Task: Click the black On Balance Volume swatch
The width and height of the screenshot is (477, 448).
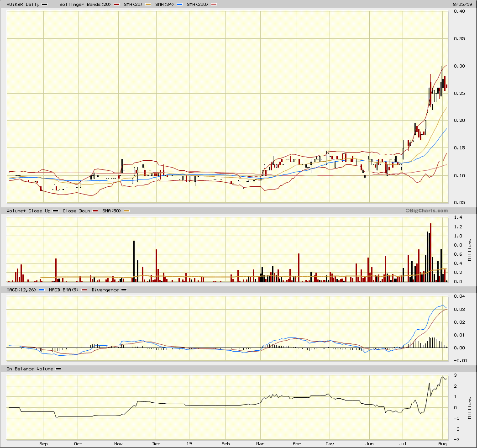Action: (58, 369)
